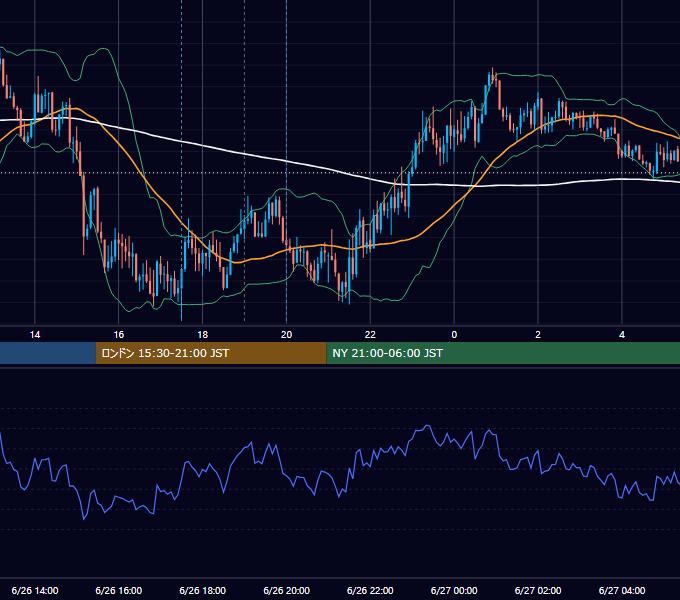Click the 6/26 16:00 date label
Screen dimensions: 680x600
tap(118, 590)
